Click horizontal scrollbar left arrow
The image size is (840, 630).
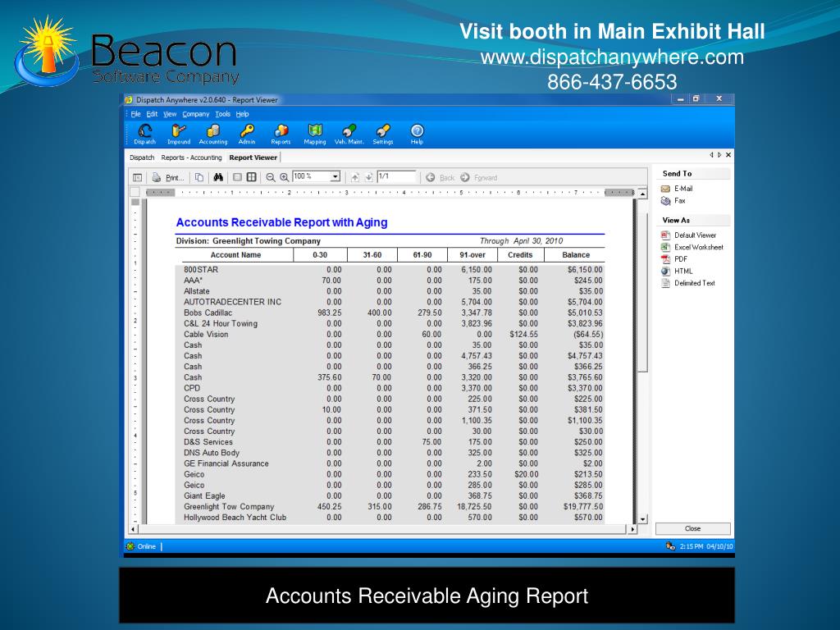pos(134,529)
